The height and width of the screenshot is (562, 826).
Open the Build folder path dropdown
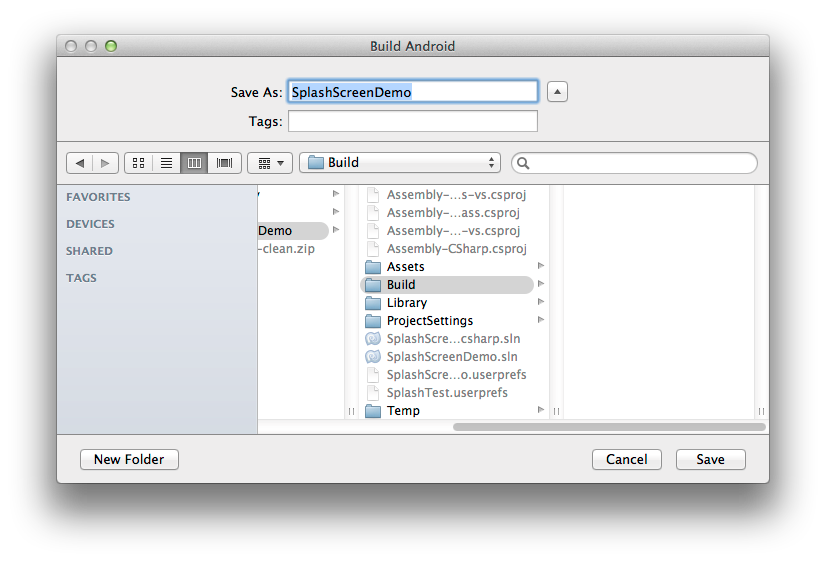(x=400, y=163)
